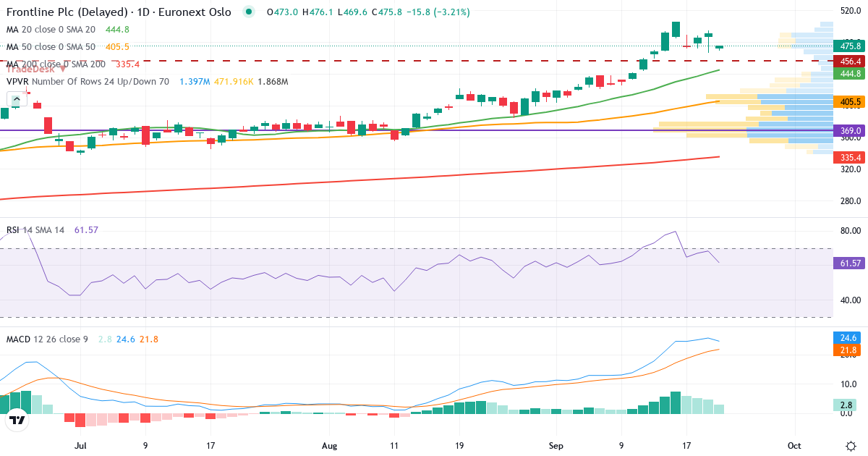Click the 335.4 value in MA 200 legend
Viewport: 868px width, 456px height.
127,64
